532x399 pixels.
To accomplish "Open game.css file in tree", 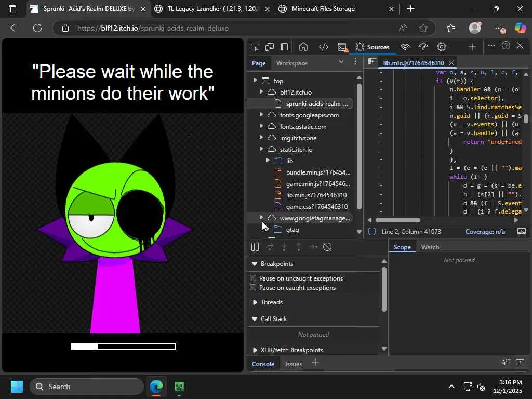I will pyautogui.click(x=316, y=207).
